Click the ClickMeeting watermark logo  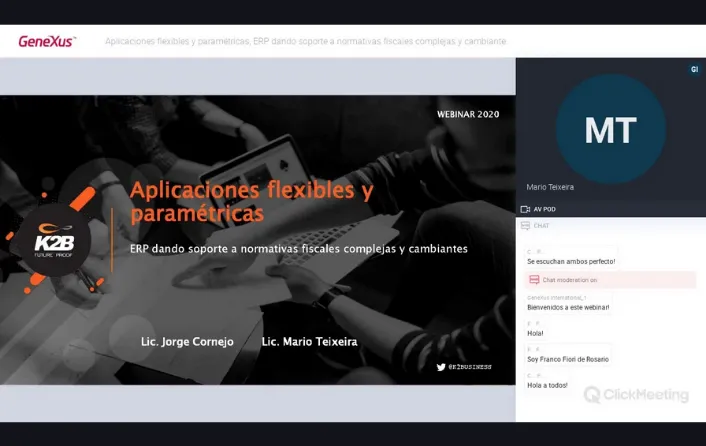tap(636, 395)
